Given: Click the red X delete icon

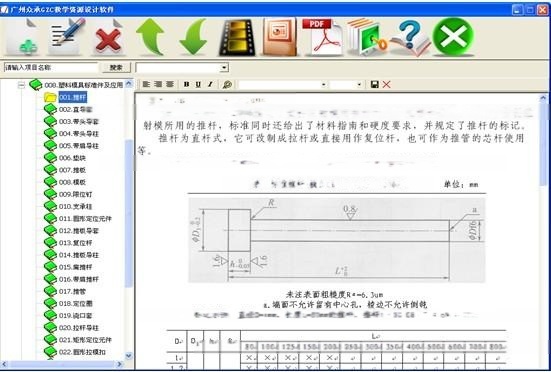Looking at the screenshot, I should pyautogui.click(x=108, y=37).
